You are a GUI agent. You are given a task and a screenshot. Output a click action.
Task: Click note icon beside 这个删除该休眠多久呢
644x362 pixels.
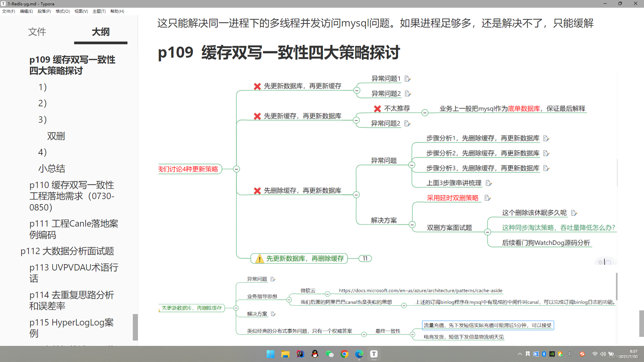pos(574,213)
